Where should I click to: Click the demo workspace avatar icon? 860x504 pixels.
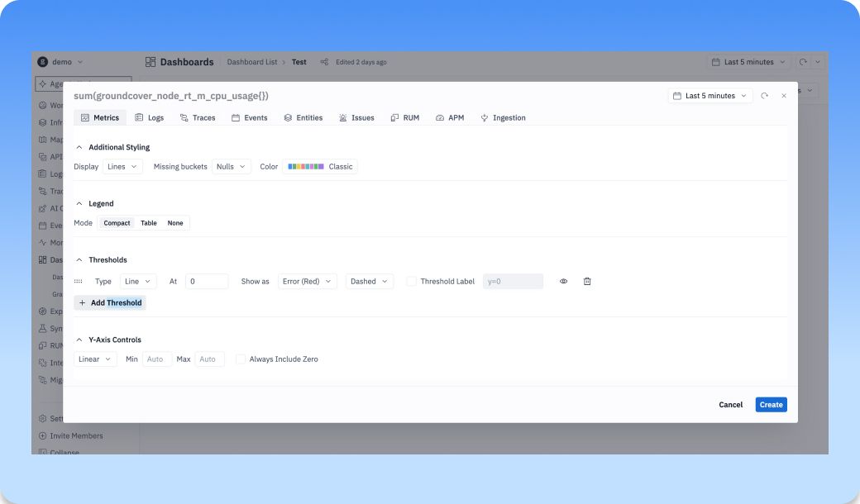click(x=42, y=62)
